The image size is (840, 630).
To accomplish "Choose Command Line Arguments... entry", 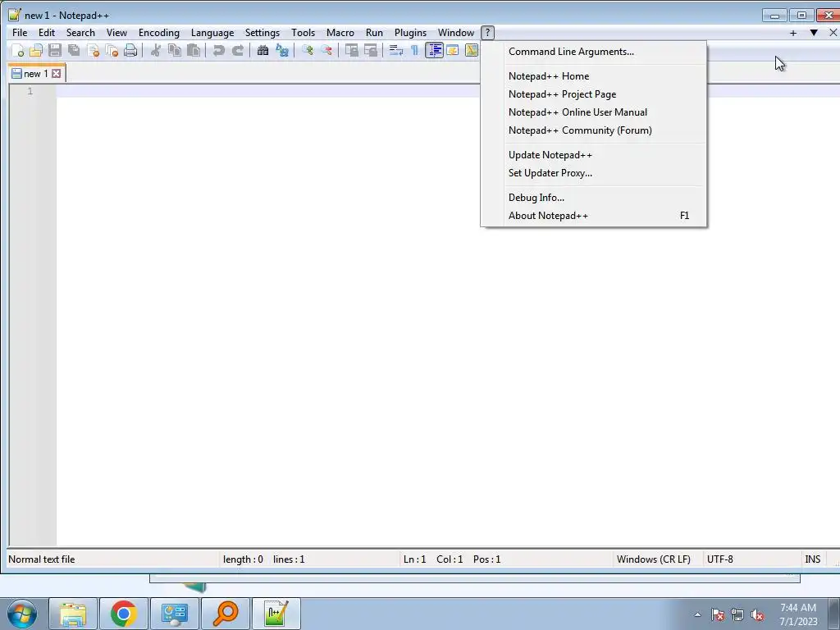I will pos(594,52).
